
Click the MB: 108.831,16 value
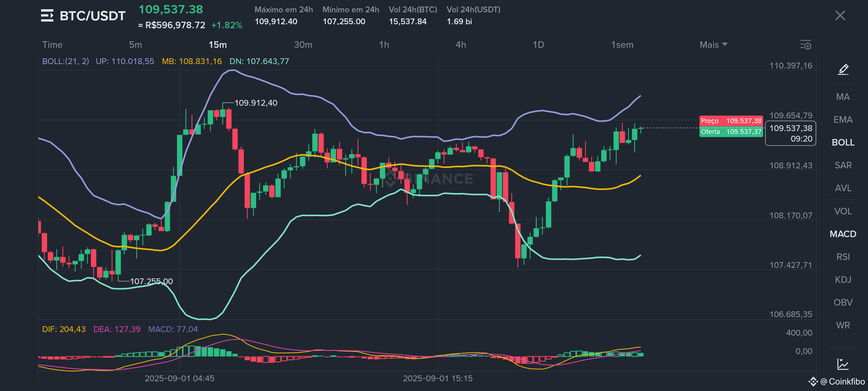[x=192, y=61]
